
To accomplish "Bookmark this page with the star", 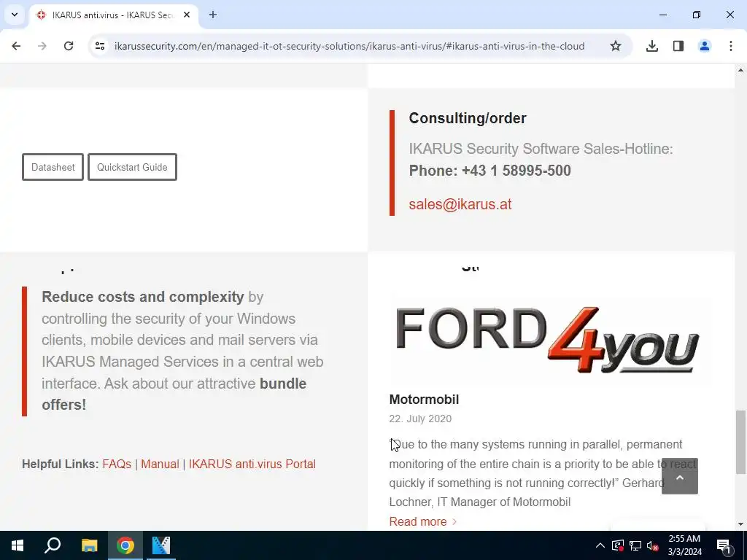I will click(x=616, y=46).
